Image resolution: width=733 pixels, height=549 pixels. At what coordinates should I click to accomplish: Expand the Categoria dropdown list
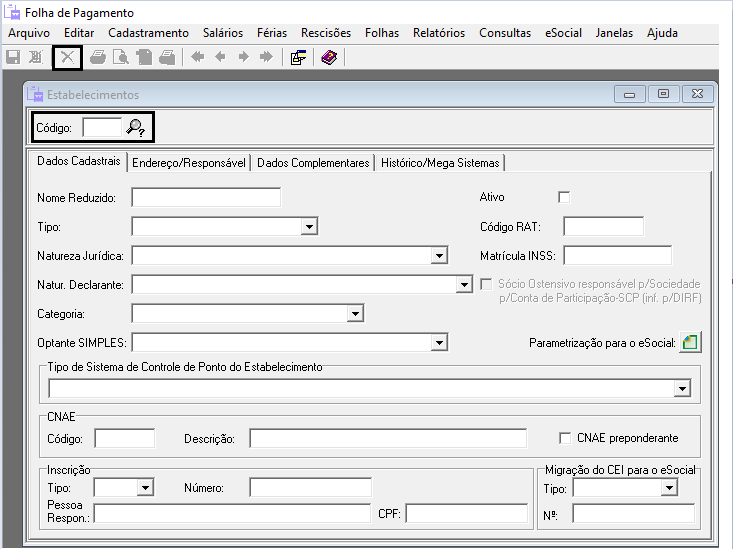click(355, 314)
